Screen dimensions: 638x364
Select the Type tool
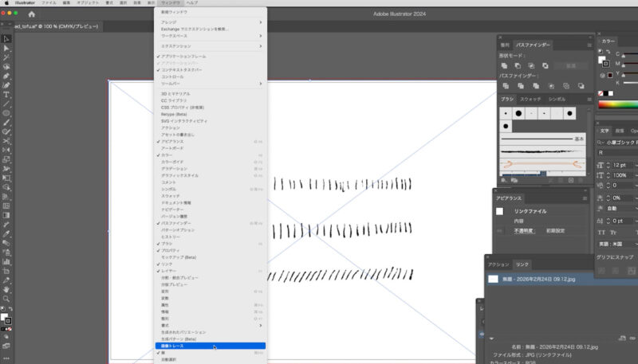pos(6,94)
